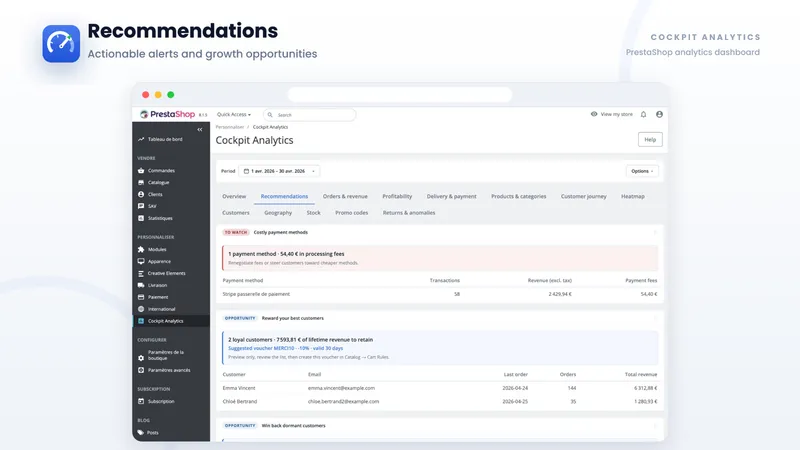800x450 pixels.
Task: Click the Clients person icon
Action: point(141,194)
